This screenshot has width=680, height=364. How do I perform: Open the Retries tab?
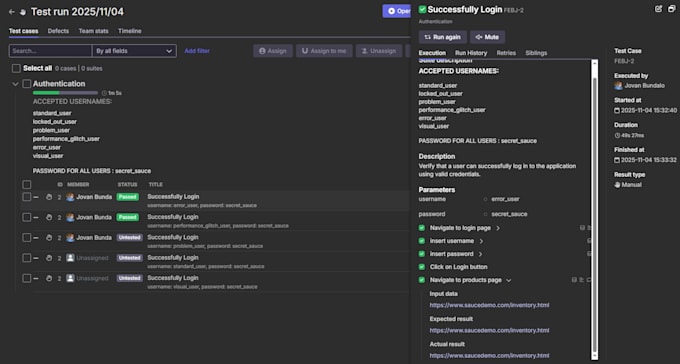point(506,53)
